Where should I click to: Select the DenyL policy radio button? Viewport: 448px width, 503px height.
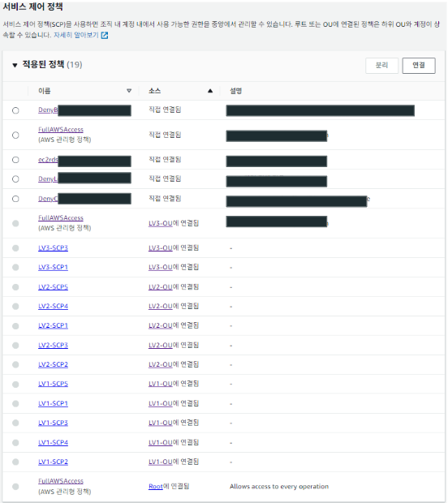(x=15, y=179)
